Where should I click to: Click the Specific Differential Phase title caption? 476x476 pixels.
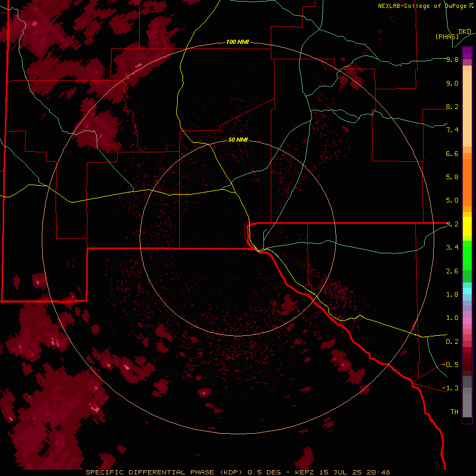coord(237,472)
